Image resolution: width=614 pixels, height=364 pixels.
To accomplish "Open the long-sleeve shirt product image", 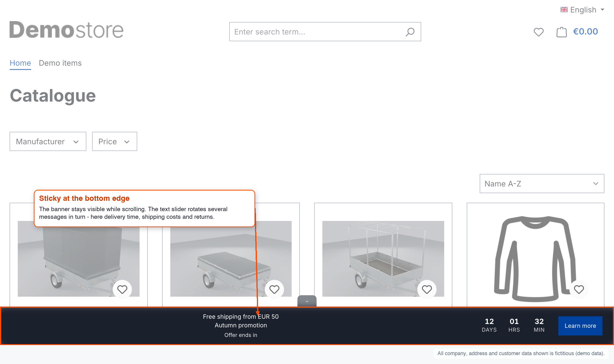I will [x=535, y=259].
